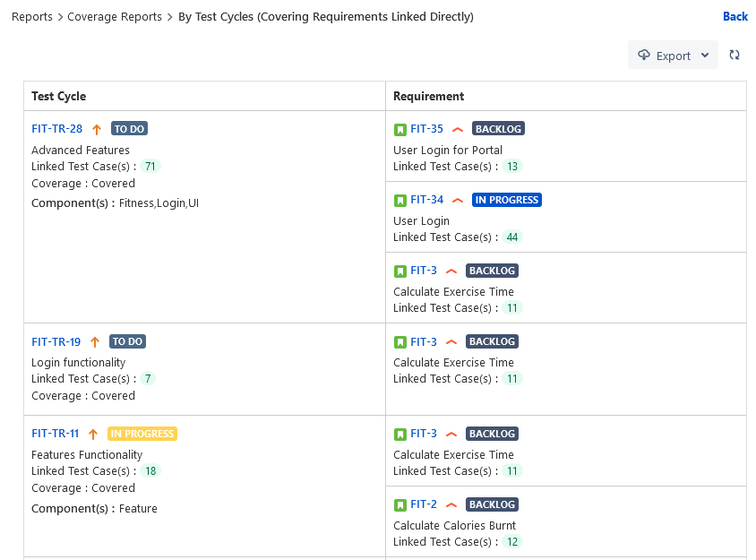The width and height of the screenshot is (756, 560).
Task: Click the green story icon for FIT-2
Action: point(400,504)
